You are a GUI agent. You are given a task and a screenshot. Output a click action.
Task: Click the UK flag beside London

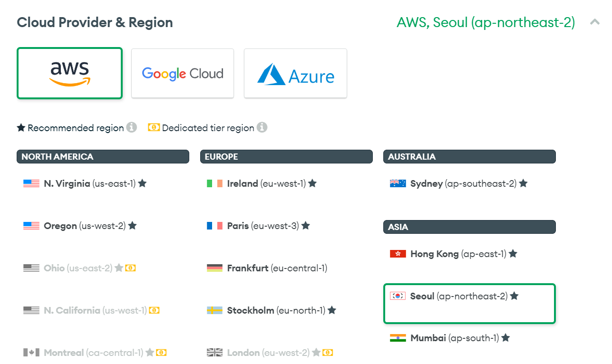pyautogui.click(x=215, y=353)
